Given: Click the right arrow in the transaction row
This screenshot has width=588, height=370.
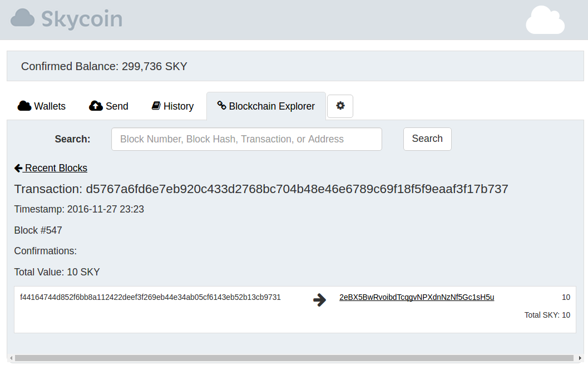Looking at the screenshot, I should (319, 300).
